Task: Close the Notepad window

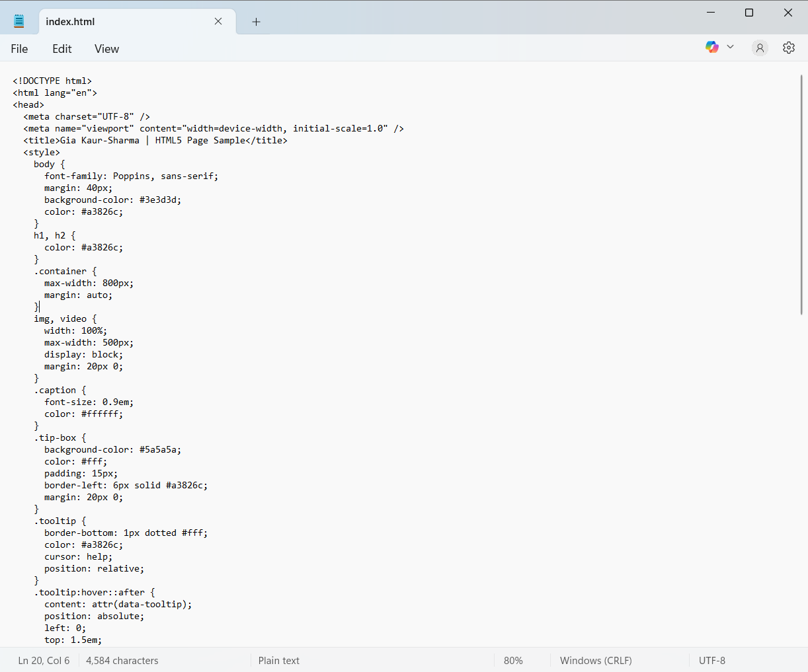Action: tap(788, 13)
